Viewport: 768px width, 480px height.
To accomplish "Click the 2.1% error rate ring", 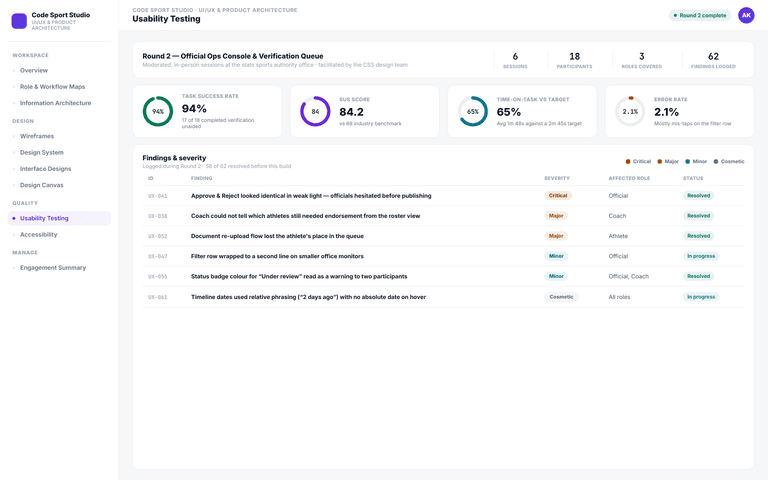I will point(630,111).
